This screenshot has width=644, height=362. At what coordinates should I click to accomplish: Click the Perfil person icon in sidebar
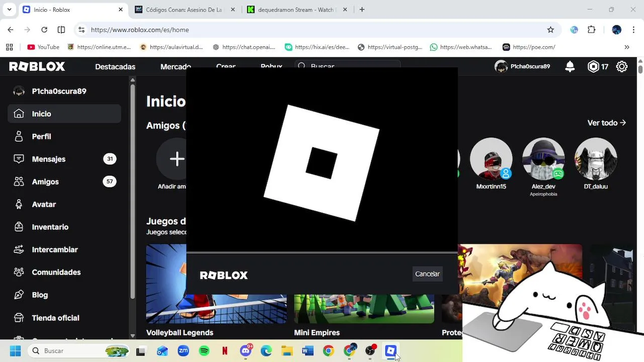tap(19, 136)
